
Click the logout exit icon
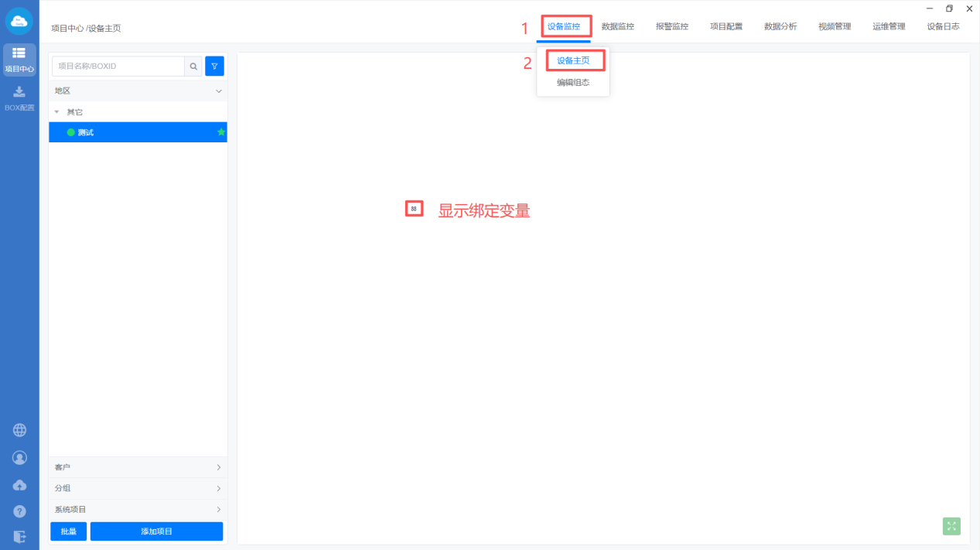coord(19,537)
